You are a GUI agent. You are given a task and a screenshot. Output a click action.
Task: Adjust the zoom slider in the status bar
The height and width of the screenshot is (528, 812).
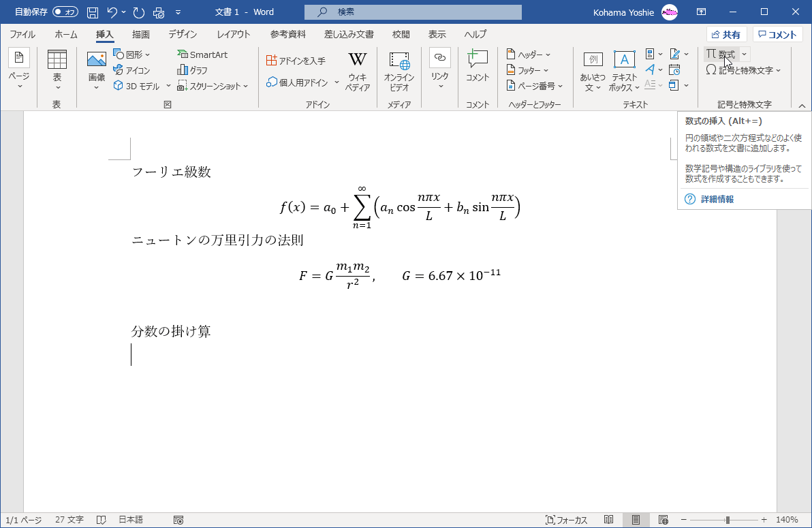click(x=728, y=520)
